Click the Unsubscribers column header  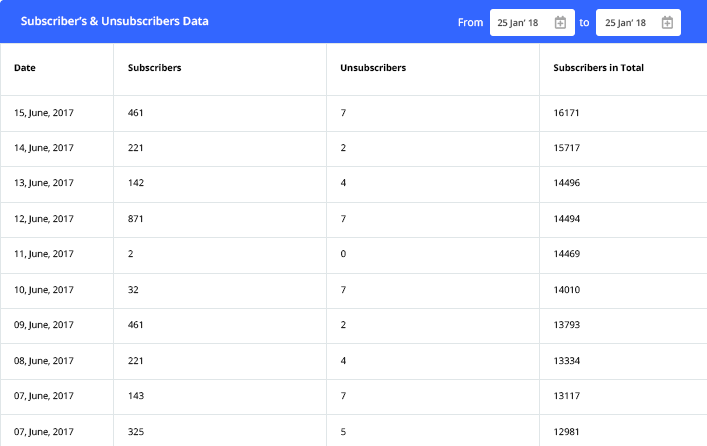[373, 68]
